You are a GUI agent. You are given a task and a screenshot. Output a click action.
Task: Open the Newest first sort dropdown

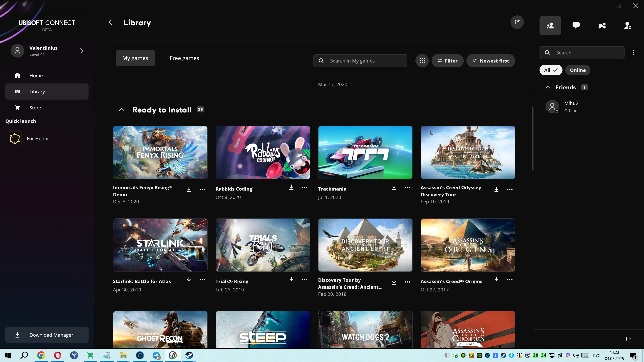tap(491, 61)
